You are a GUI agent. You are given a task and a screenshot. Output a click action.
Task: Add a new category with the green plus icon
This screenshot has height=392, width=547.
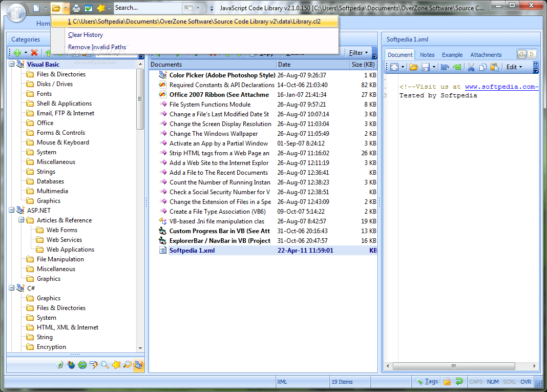[17, 53]
